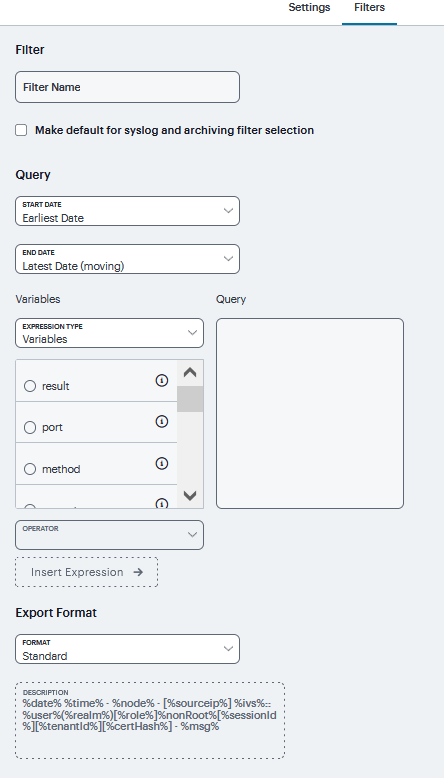Image resolution: width=444 pixels, height=778 pixels.
Task: Select the result variable radio button
Action: click(30, 386)
